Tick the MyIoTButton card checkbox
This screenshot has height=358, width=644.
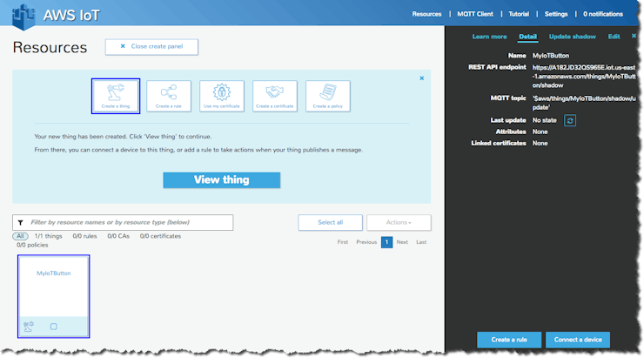[53, 327]
